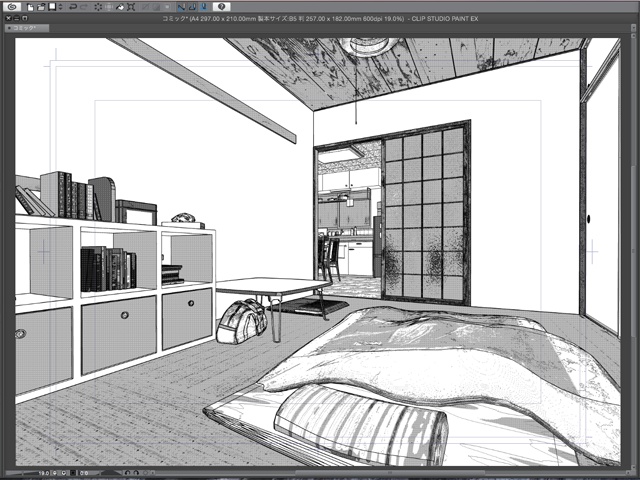Expand the save options stepper arrows
This screenshot has width=640, height=480.
coord(60,7)
